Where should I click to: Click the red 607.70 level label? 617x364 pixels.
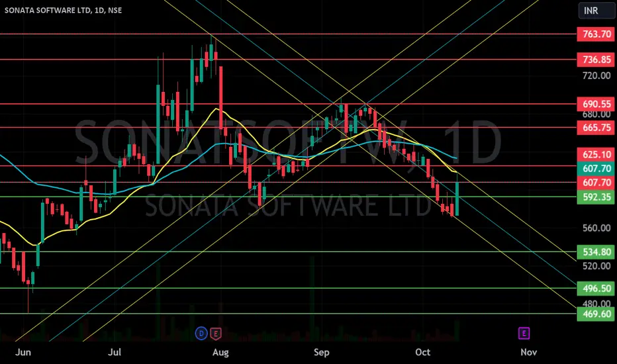[596, 183]
